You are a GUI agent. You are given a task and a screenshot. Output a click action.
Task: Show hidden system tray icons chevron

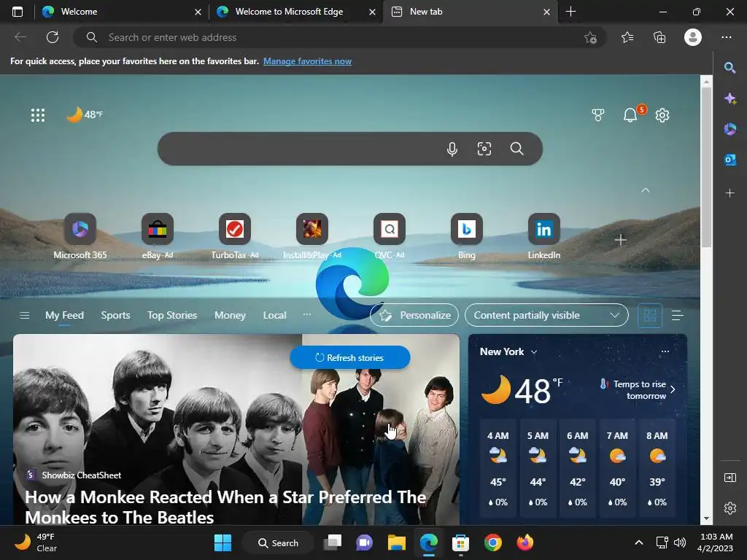[639, 542]
